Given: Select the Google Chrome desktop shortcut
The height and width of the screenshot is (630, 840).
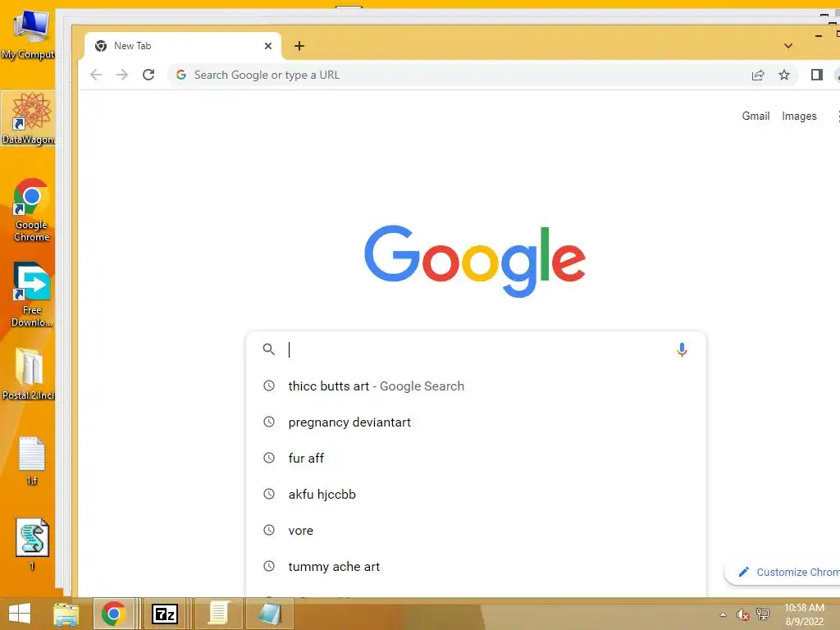Looking at the screenshot, I should click(x=31, y=210).
